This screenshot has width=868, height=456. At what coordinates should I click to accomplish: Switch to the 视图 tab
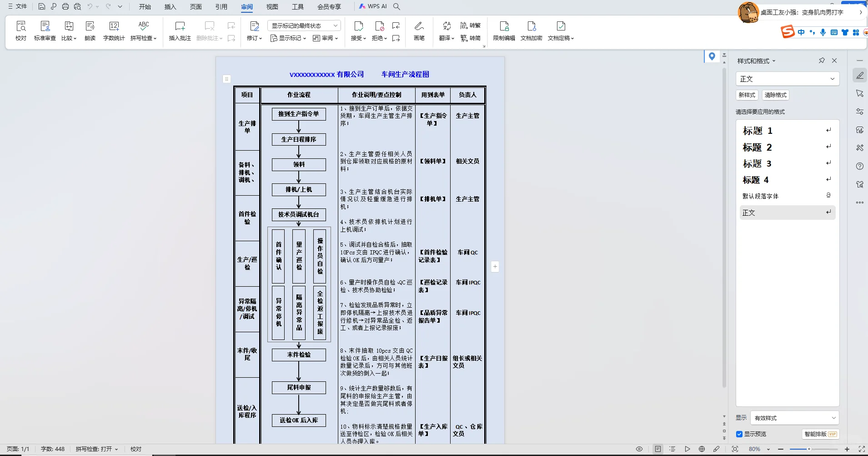[x=272, y=7]
